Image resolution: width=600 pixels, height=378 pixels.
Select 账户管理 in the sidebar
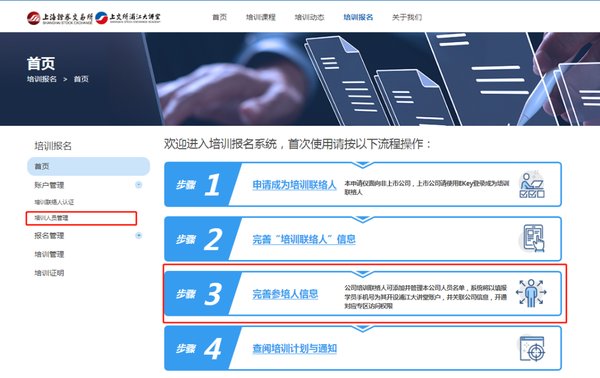pyautogui.click(x=49, y=185)
